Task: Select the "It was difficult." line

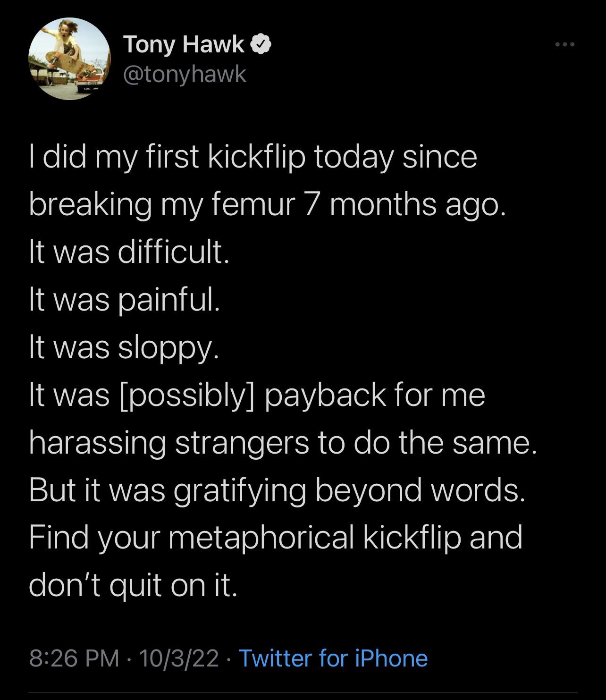Action: click(x=129, y=252)
